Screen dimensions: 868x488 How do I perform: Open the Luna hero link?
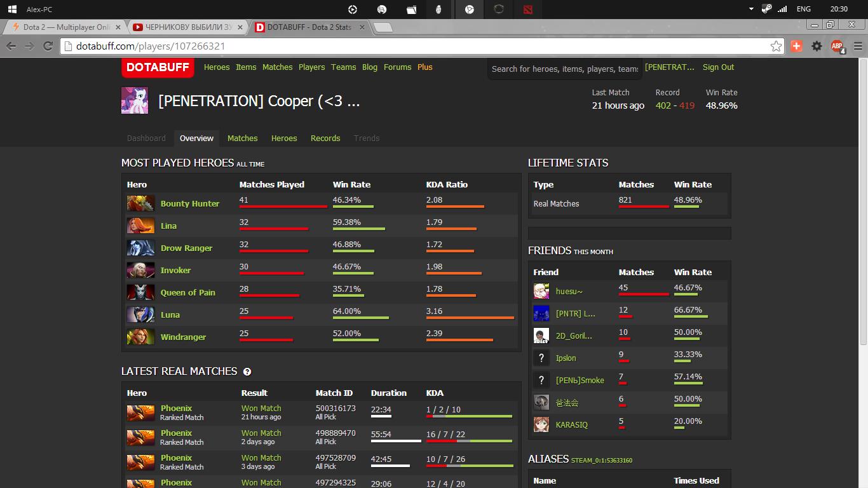click(x=170, y=315)
